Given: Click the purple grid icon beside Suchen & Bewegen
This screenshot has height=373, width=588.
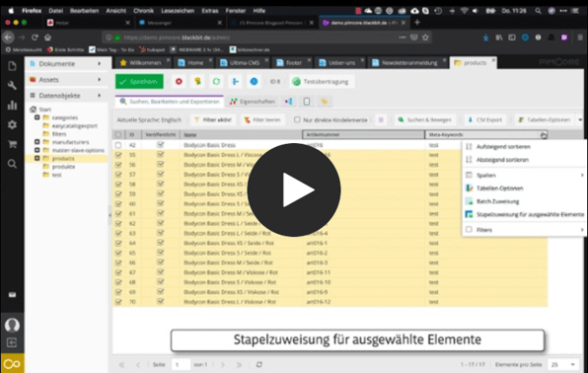Looking at the screenshot, I should point(381,119).
